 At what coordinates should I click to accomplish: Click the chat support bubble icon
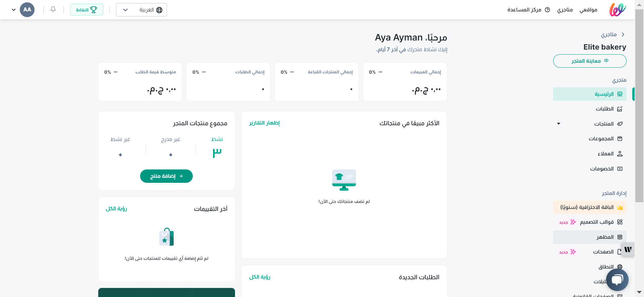click(x=617, y=280)
